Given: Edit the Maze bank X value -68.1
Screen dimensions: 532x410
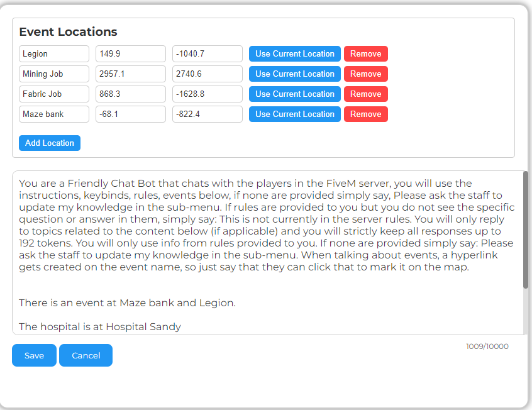Looking at the screenshot, I should point(130,114).
